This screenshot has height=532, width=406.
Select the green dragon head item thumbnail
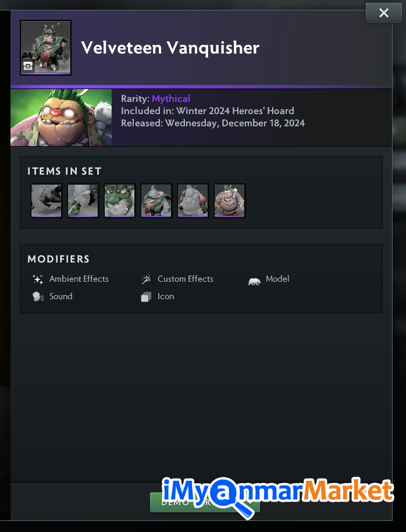coord(119,200)
